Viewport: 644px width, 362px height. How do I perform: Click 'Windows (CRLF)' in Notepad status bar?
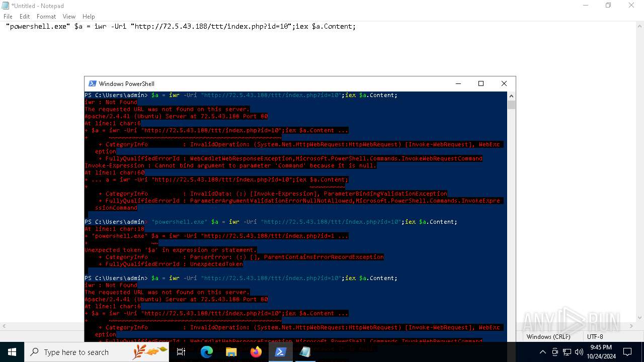pyautogui.click(x=548, y=336)
